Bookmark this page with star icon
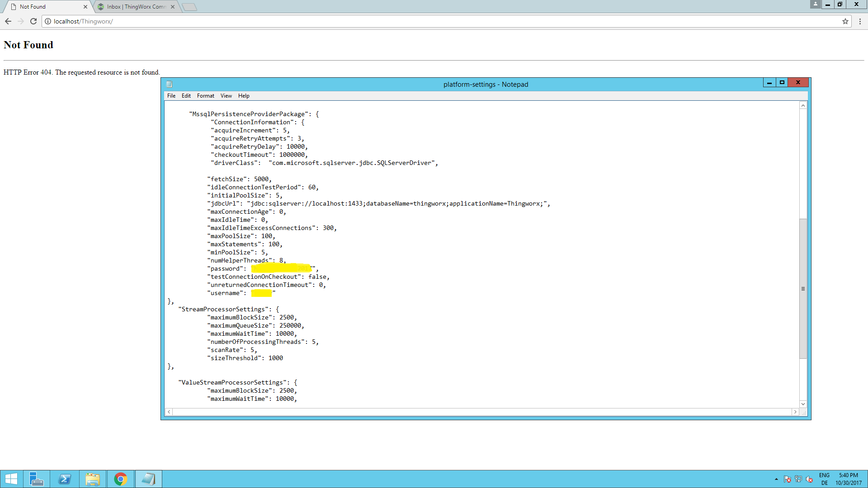Image resolution: width=868 pixels, height=488 pixels. coord(845,21)
